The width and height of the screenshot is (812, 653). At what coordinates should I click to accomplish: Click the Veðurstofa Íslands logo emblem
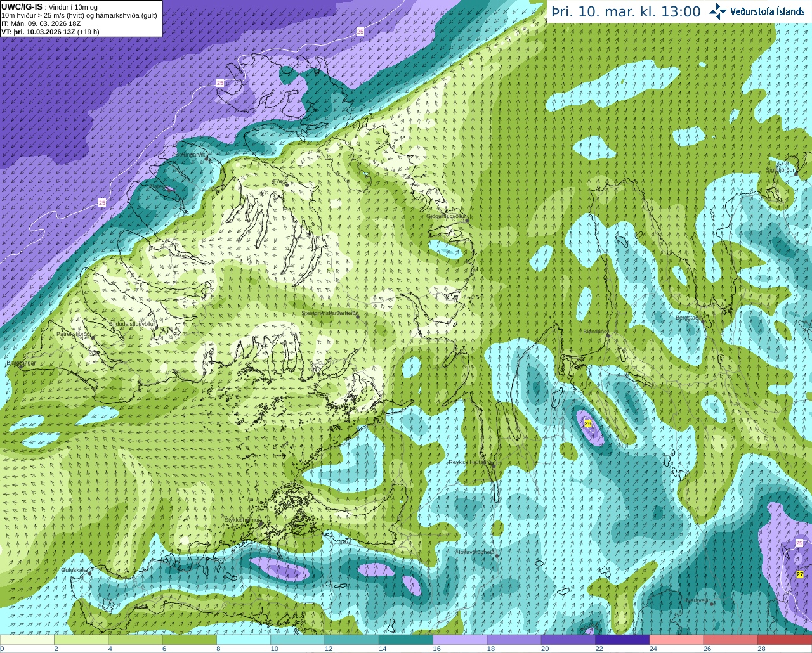(718, 11)
